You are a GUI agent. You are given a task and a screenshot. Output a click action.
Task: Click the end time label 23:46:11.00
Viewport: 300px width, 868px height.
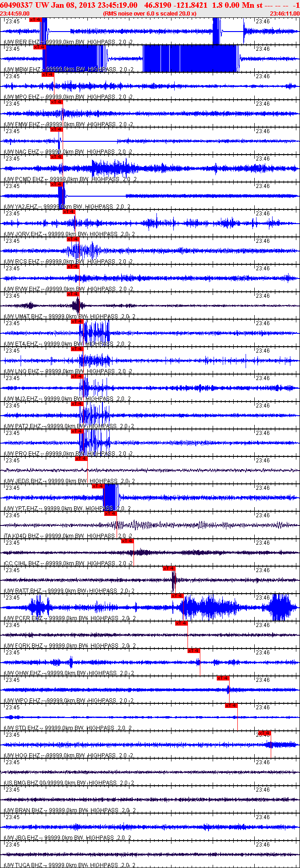285,14
